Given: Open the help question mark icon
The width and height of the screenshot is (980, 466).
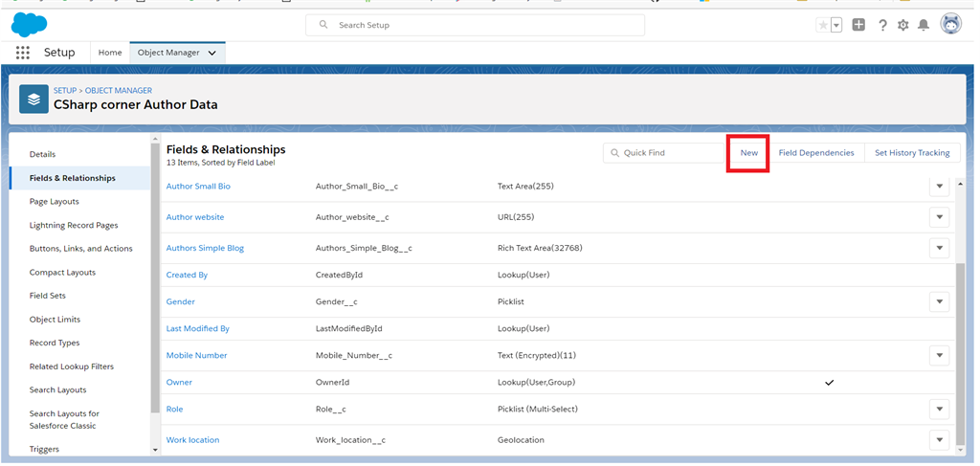Looking at the screenshot, I should (882, 25).
